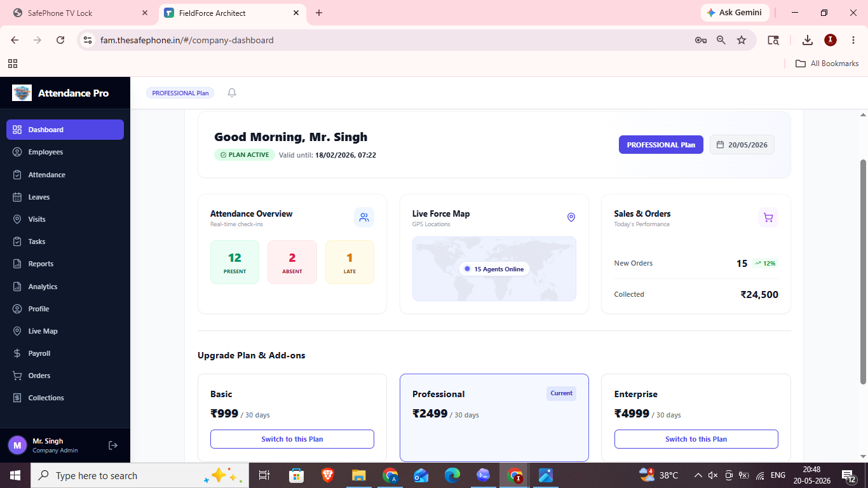Switch to the Enterprise plan
Image resolution: width=868 pixels, height=488 pixels.
(696, 439)
